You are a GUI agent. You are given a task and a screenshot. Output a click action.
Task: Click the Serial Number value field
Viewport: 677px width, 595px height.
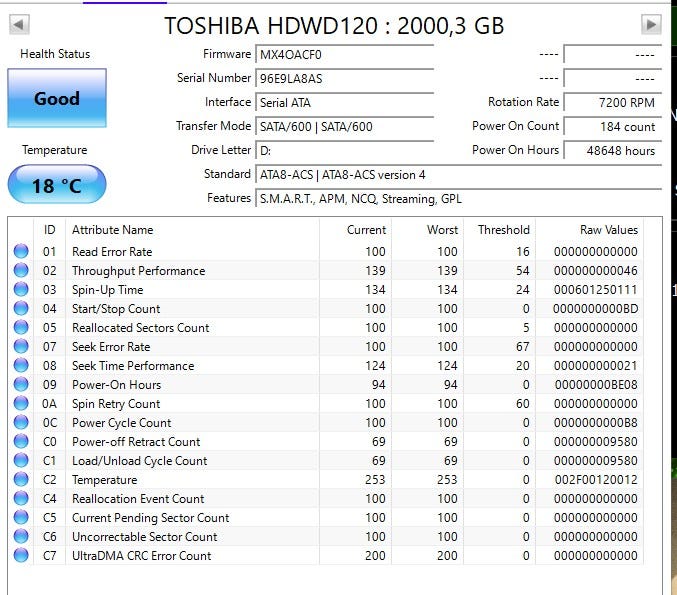coord(344,79)
